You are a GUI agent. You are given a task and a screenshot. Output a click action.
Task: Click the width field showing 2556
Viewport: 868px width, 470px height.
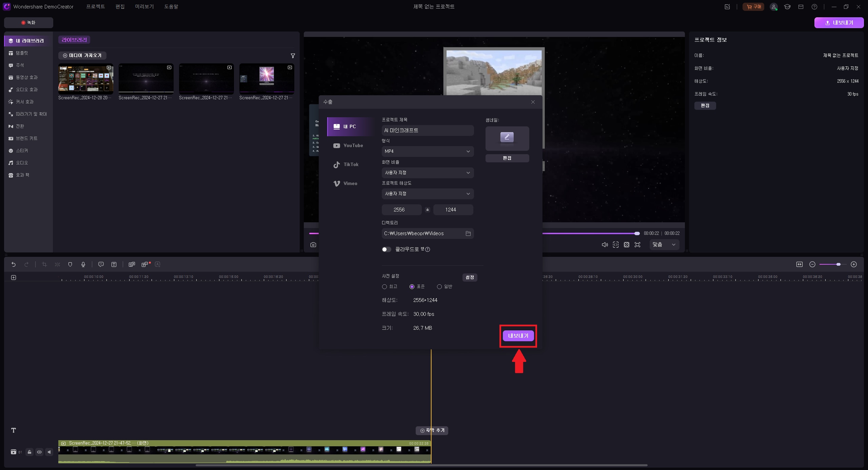point(401,210)
